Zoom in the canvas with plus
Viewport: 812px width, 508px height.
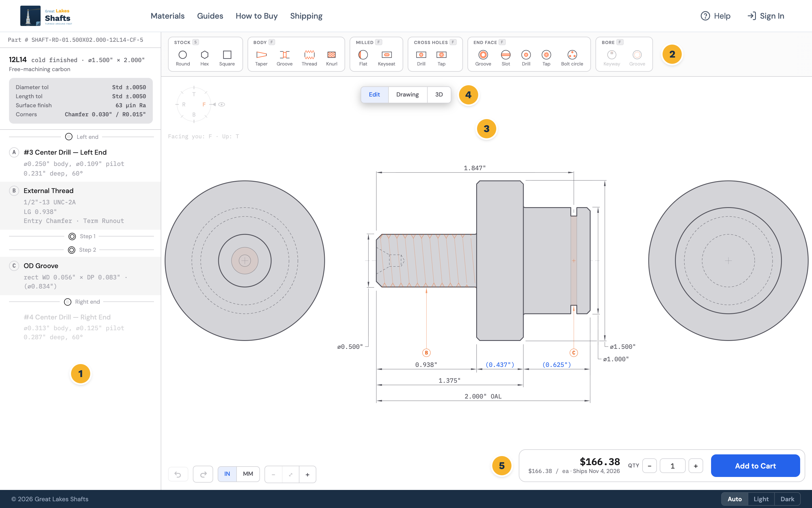tap(307, 474)
